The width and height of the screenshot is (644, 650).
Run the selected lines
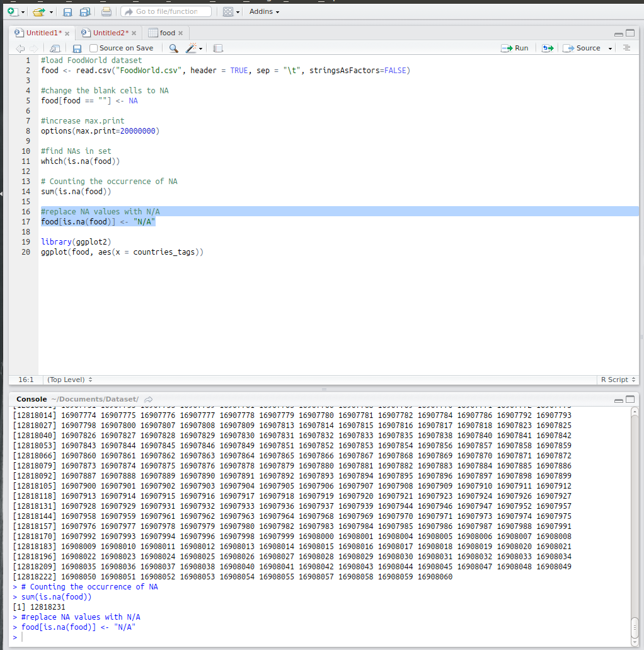pos(515,48)
